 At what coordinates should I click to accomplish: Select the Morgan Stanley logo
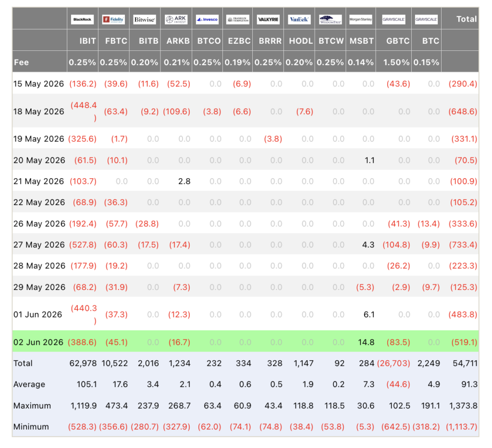pyautogui.click(x=360, y=19)
